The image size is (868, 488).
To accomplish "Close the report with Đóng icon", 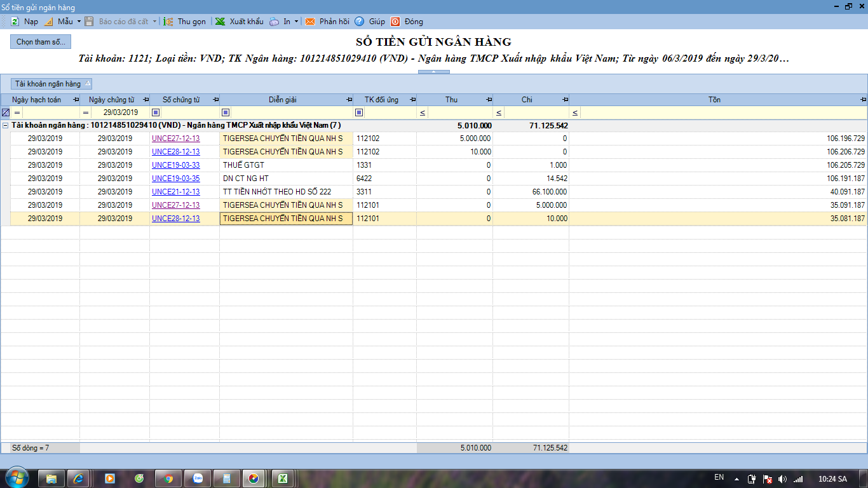I will [395, 22].
